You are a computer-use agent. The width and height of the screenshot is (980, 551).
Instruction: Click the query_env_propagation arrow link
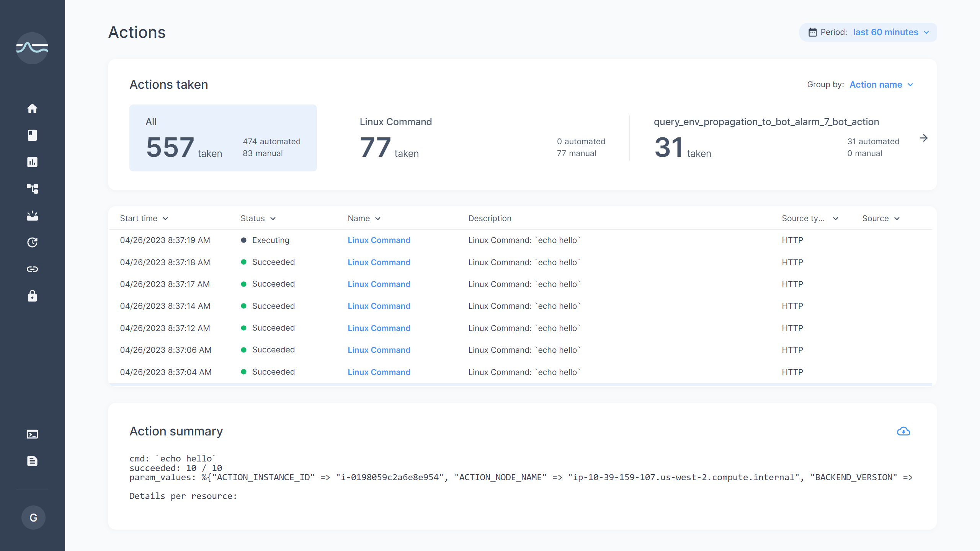click(924, 138)
